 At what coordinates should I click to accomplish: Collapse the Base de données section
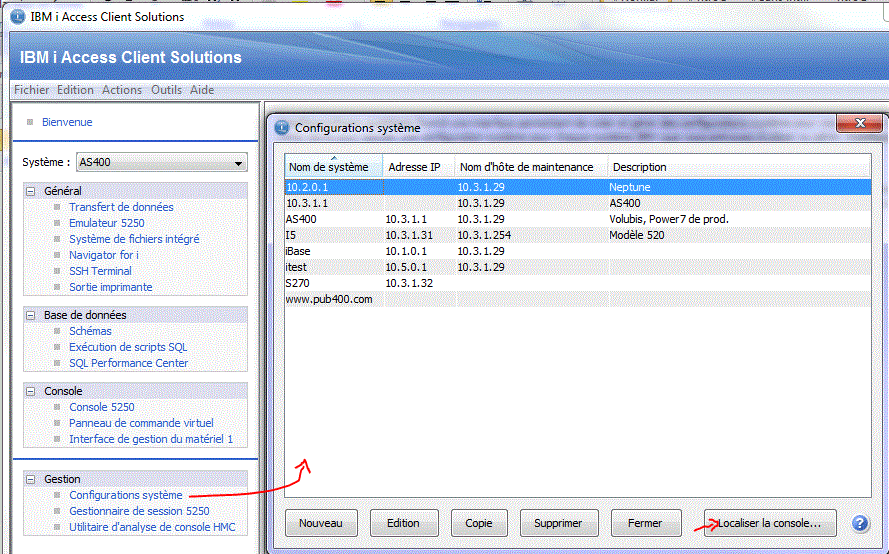[31, 315]
